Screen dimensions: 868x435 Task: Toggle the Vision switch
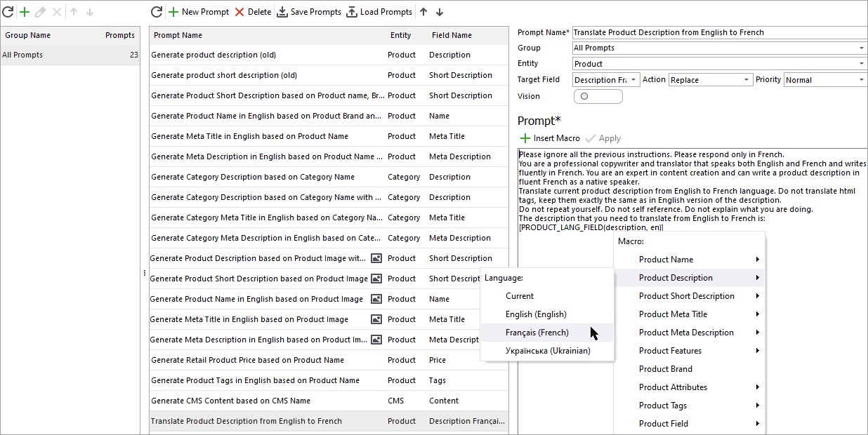coord(598,96)
